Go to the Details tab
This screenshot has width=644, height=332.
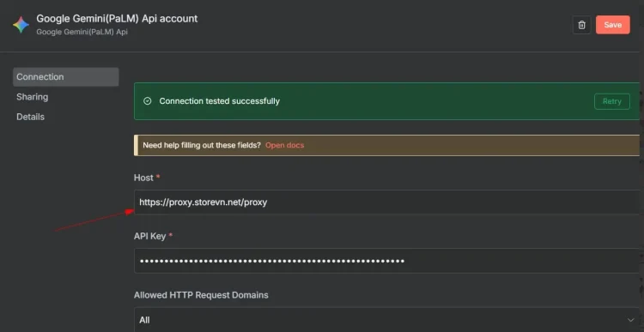30,117
